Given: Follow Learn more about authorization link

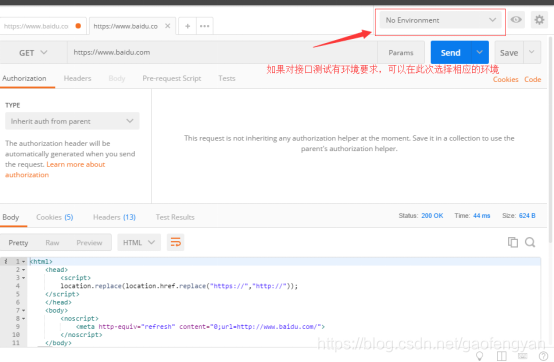Looking at the screenshot, I should (55, 170).
